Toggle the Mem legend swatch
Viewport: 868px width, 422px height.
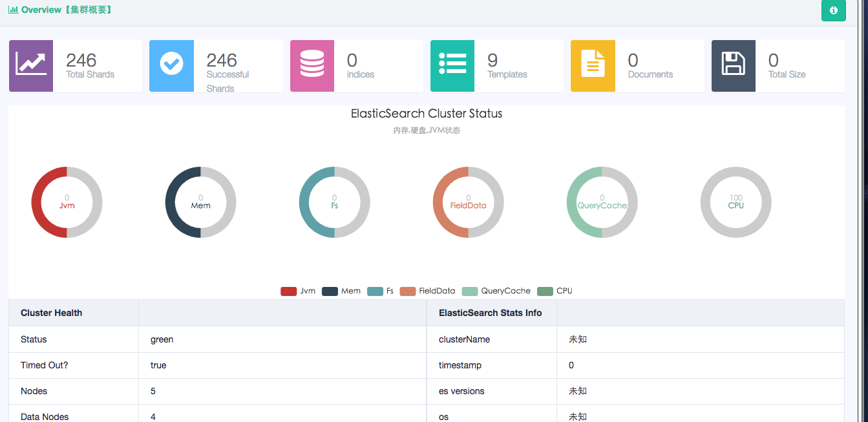tap(330, 291)
